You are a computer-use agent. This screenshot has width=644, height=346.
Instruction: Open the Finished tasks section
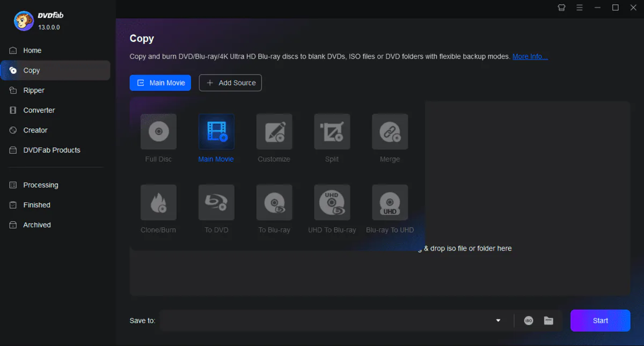pos(35,204)
